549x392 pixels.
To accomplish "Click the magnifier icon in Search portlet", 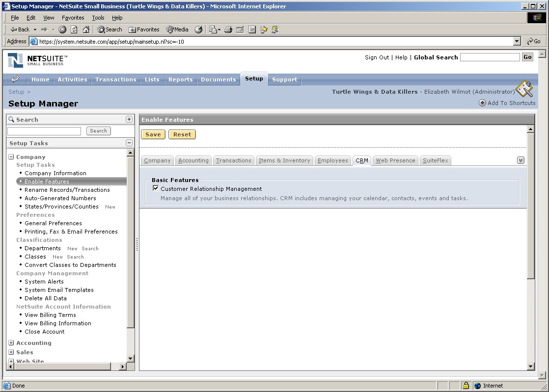I will (x=12, y=120).
